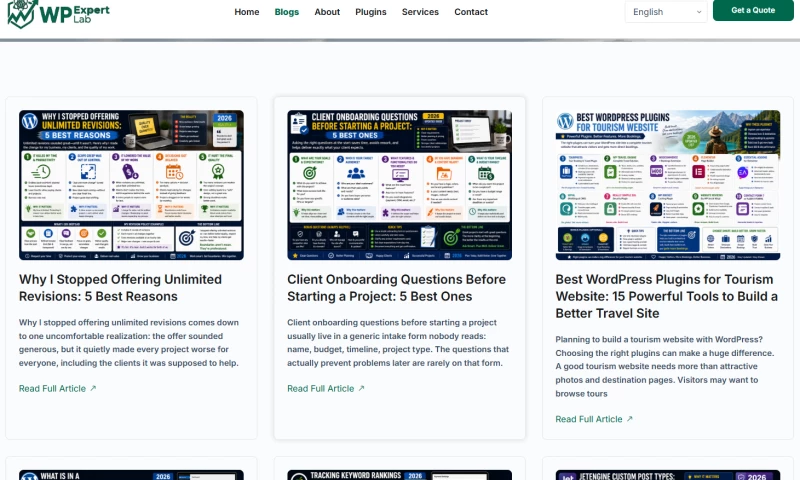Open 'Best WordPress Plugins for Tourism Website' title
This screenshot has height=480, width=800.
[x=667, y=296]
